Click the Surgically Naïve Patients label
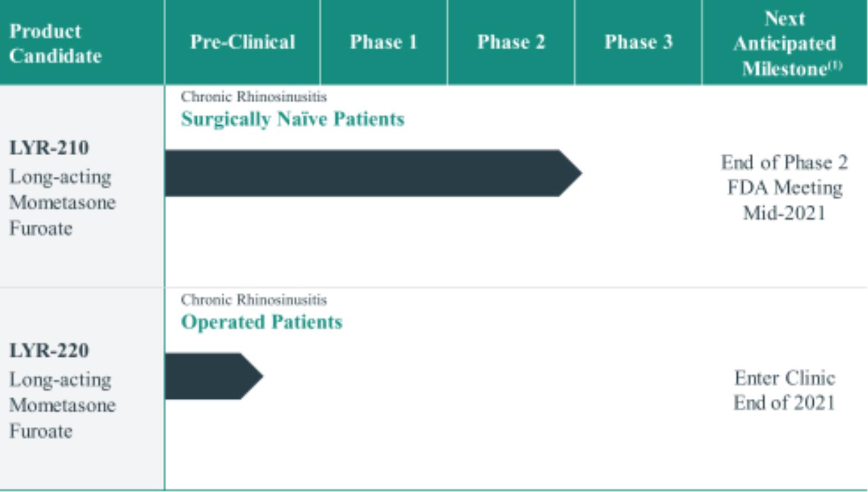Viewport: 868px width, 492px height. pyautogui.click(x=293, y=119)
